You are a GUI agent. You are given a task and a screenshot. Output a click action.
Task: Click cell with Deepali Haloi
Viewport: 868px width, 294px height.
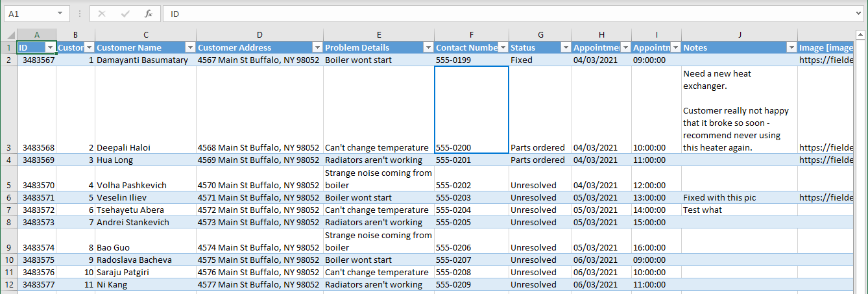click(x=145, y=110)
